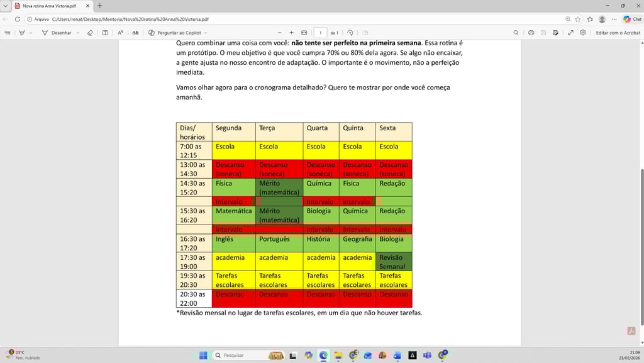Viewport: 644px width, 363px height.
Task: Click the Sexta column header cell
Action: pyautogui.click(x=394, y=132)
